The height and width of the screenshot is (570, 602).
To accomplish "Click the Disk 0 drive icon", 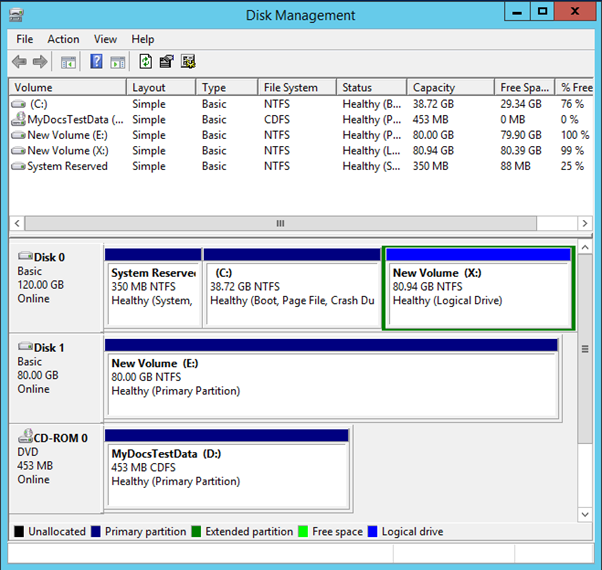I will [x=25, y=256].
